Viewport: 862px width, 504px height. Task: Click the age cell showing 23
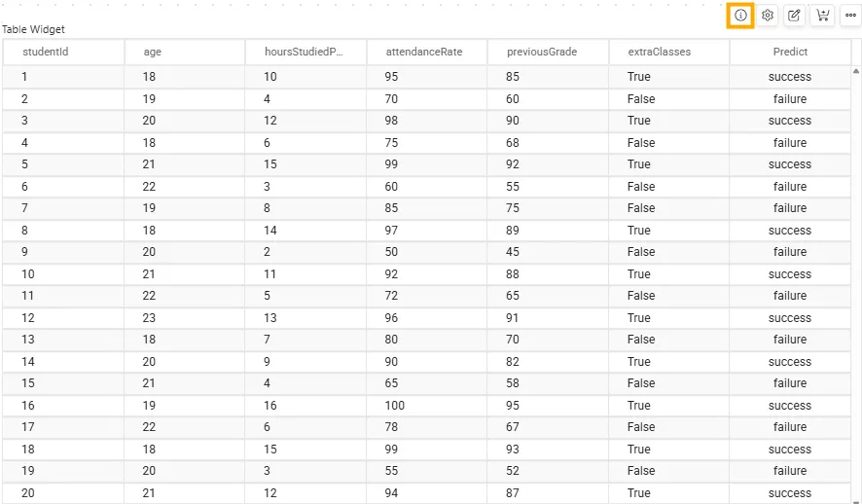151,318
